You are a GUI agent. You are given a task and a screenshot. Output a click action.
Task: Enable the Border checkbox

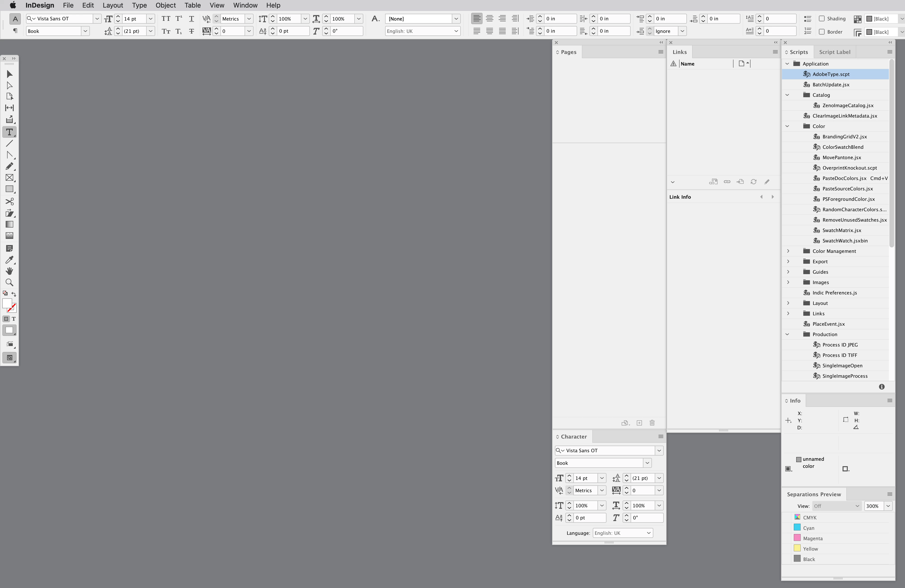822,32
